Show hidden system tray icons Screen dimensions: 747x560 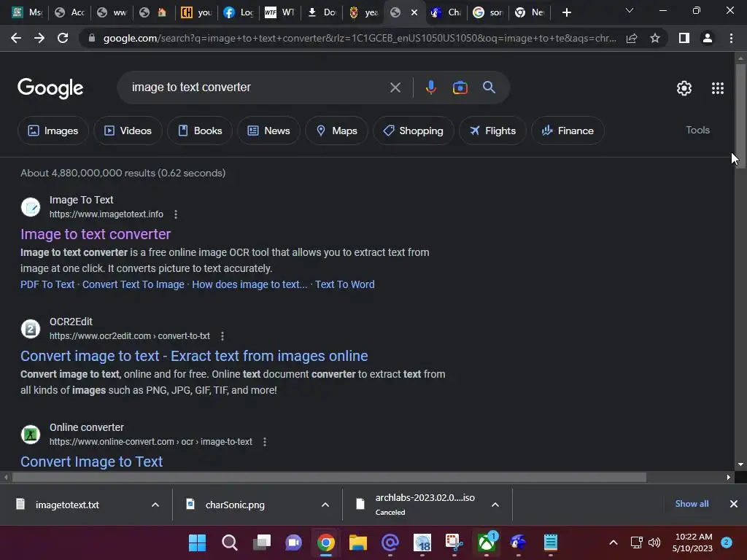614,542
